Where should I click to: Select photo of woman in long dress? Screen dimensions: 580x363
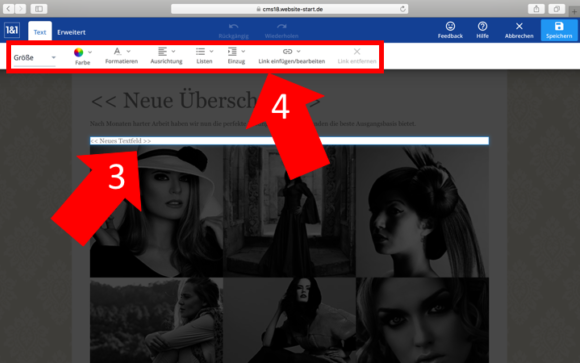289,211
